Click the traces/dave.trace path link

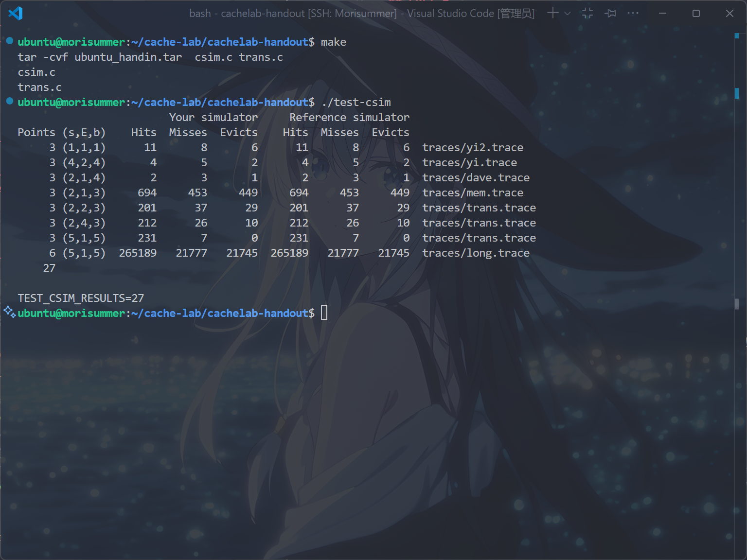475,177
